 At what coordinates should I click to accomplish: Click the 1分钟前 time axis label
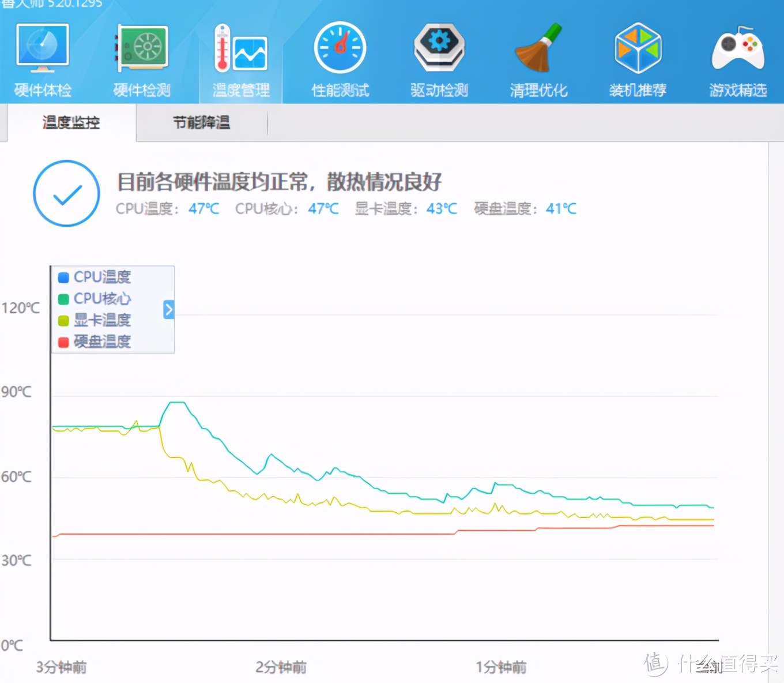click(x=501, y=667)
